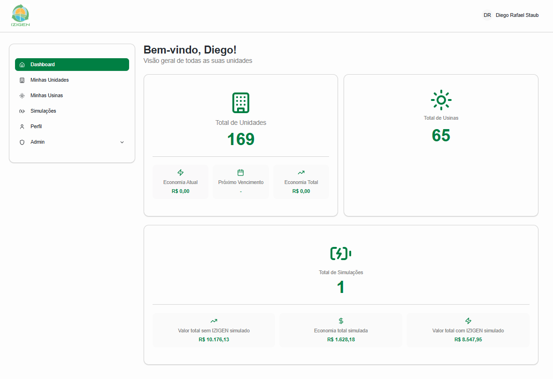This screenshot has height=392, width=553.
Task: Click the trending arrow icon above Economia Total
Action: point(301,173)
